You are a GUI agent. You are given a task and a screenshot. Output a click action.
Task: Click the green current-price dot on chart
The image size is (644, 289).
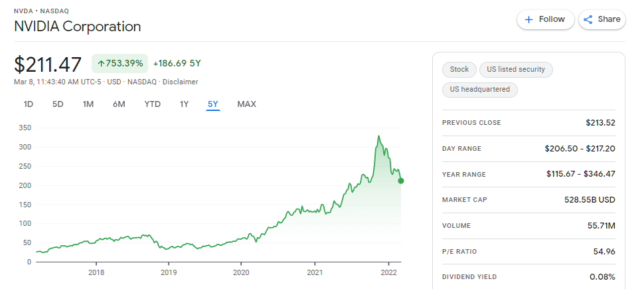pyautogui.click(x=401, y=181)
